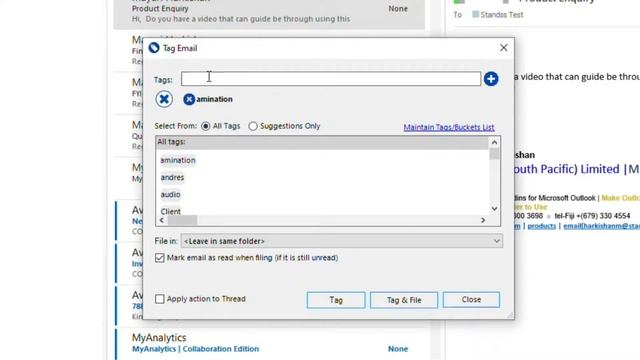Enable Apply action to Thread checkbox

point(160,299)
